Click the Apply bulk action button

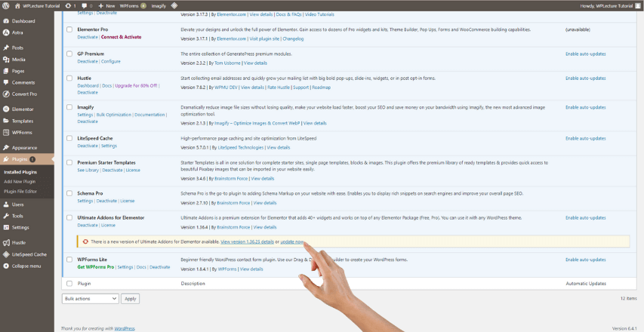(130, 299)
